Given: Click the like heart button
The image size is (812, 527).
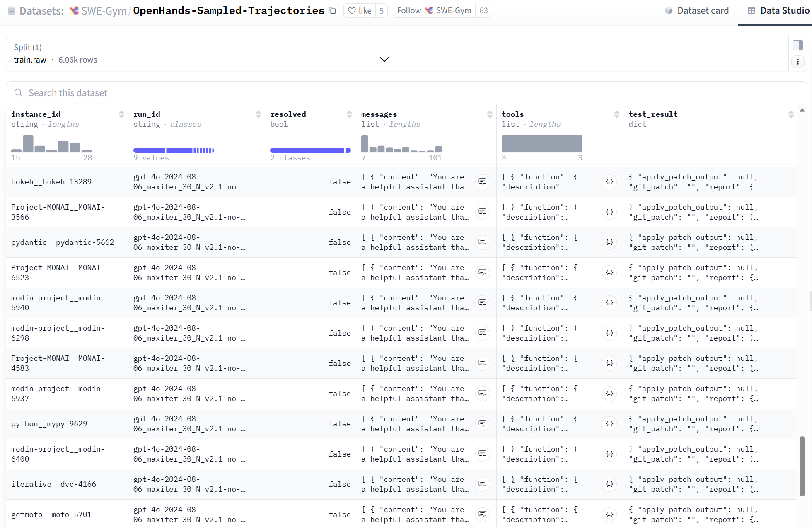Looking at the screenshot, I should tap(360, 11).
